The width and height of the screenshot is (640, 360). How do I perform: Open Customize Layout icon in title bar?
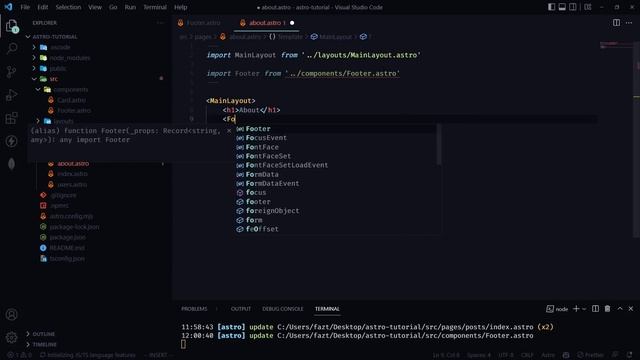588,7
